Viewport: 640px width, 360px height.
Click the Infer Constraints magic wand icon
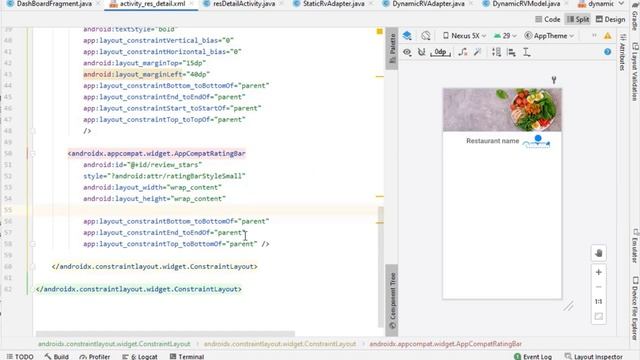pyautogui.click(x=478, y=52)
